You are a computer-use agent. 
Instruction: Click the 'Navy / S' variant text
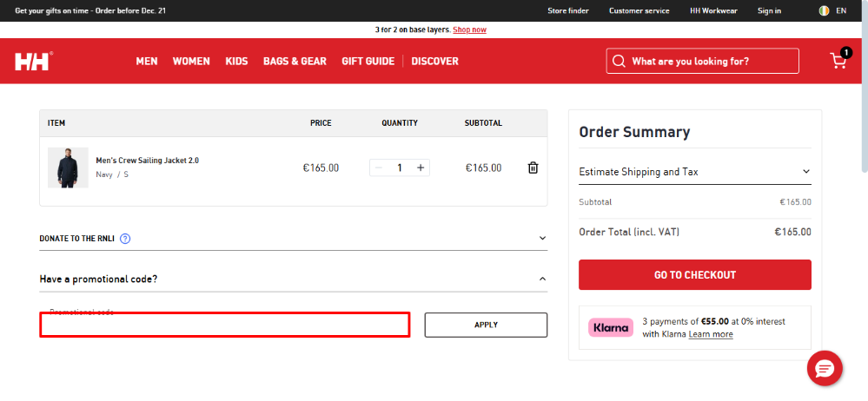coord(112,174)
